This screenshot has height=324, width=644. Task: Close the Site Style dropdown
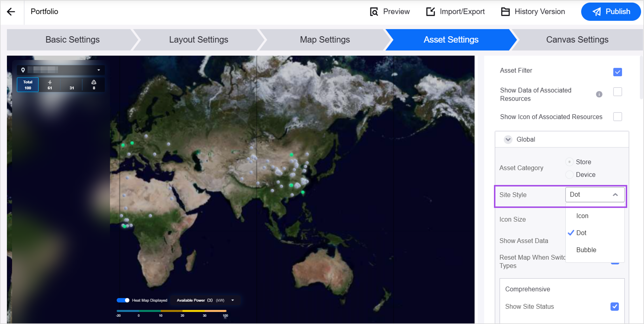[x=615, y=195]
